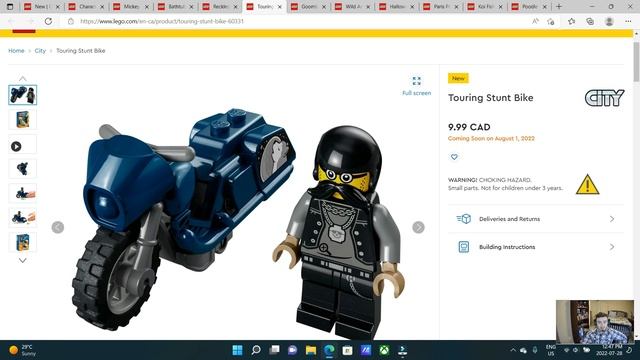Select the hand pushing bike thumbnail
Screen dimensions: 640x360
[22, 193]
